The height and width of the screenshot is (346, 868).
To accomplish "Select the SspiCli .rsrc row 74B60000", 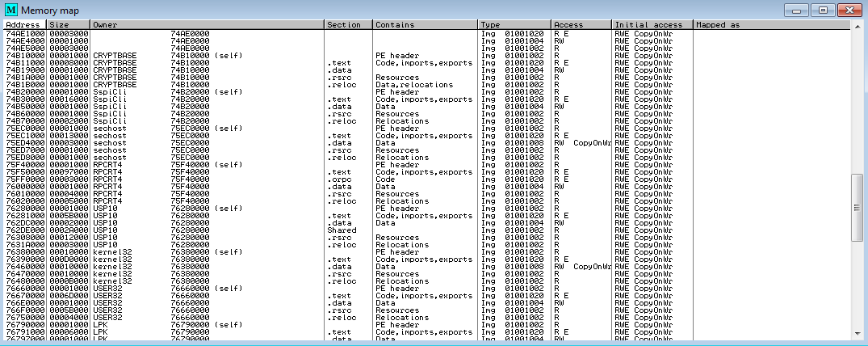I will pyautogui.click(x=427, y=114).
